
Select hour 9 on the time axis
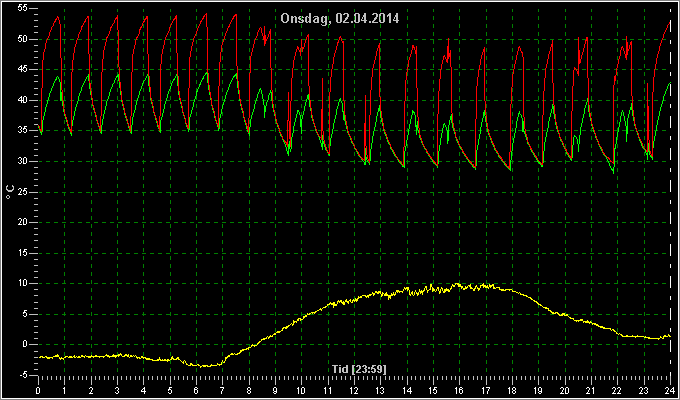(275, 390)
